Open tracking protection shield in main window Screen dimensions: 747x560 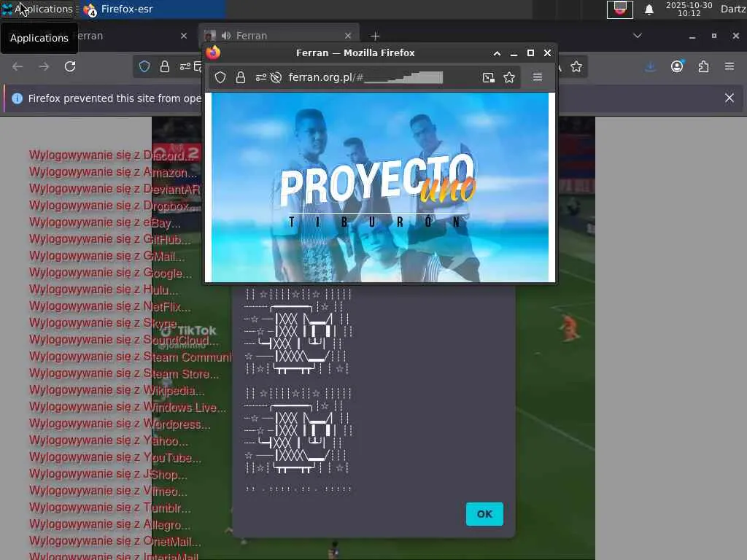tap(144, 66)
